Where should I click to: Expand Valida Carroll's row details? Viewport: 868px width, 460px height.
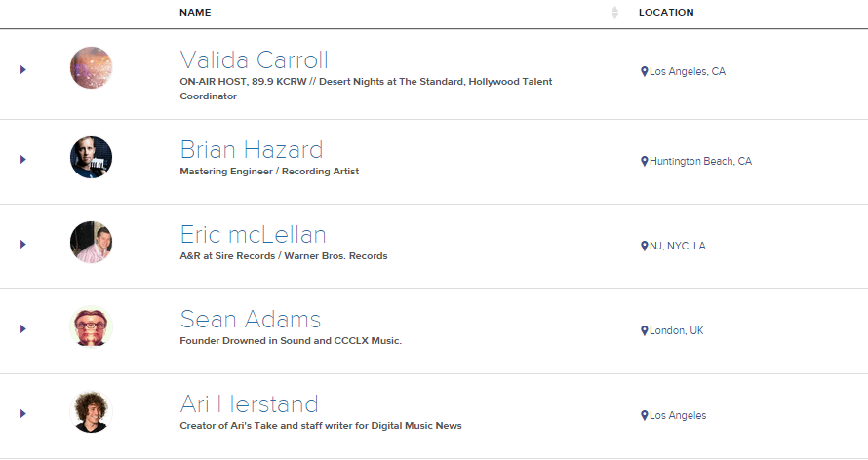pyautogui.click(x=22, y=69)
